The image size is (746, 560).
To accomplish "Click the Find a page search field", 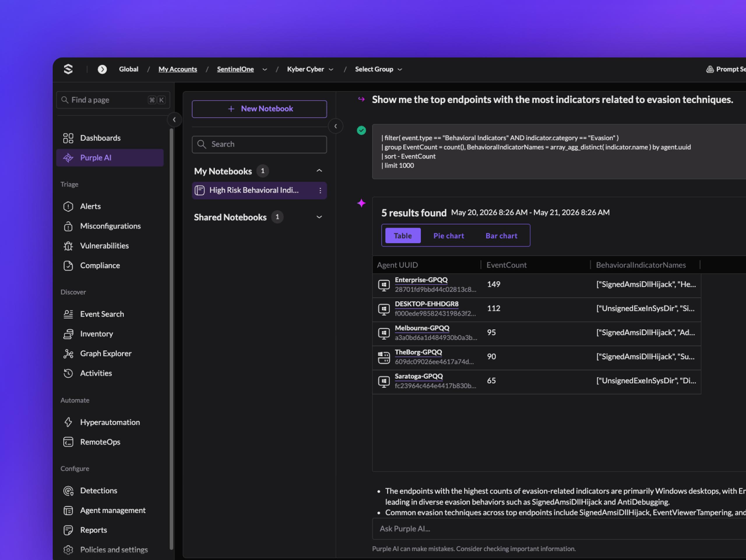I will [x=113, y=100].
